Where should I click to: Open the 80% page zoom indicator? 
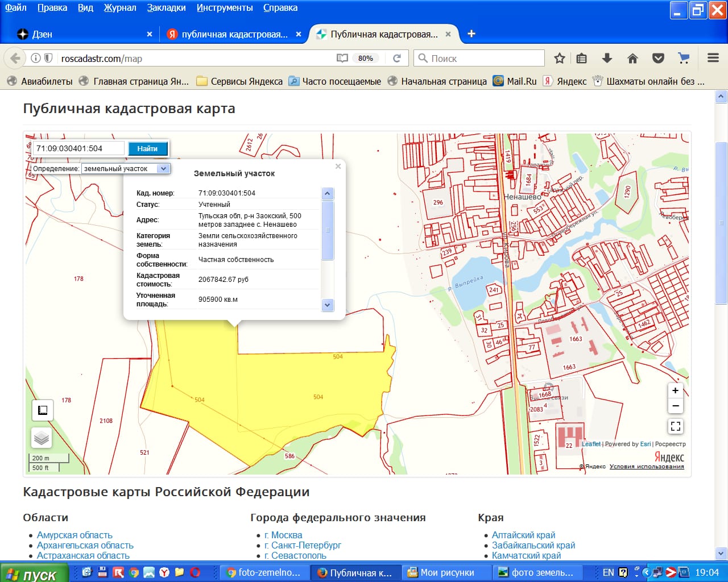click(365, 58)
